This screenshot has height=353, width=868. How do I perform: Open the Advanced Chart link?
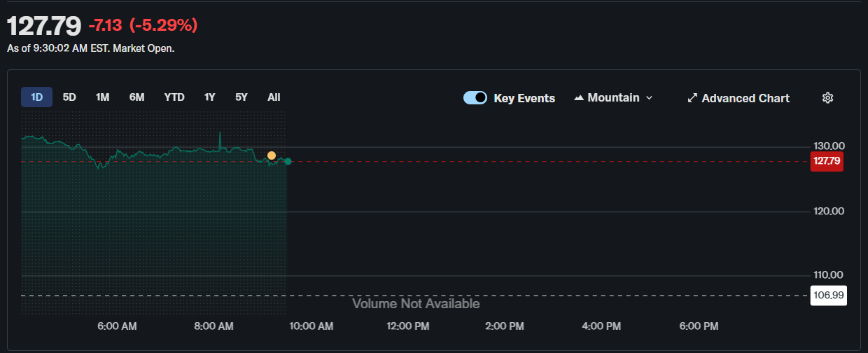click(745, 98)
